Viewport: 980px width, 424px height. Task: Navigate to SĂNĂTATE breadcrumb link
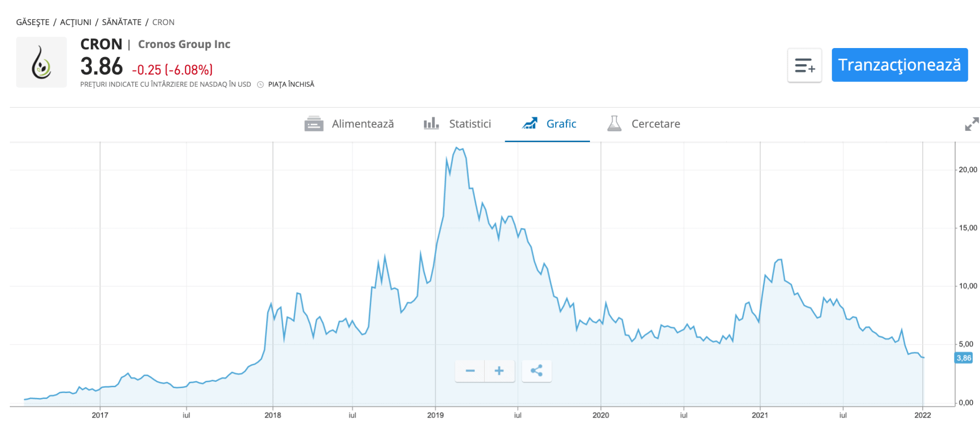(x=122, y=22)
